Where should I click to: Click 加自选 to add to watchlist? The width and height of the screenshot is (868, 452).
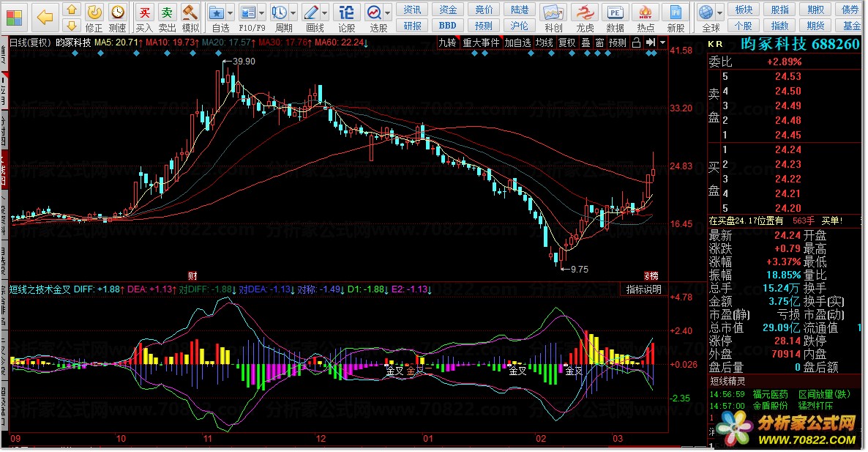pyautogui.click(x=517, y=42)
